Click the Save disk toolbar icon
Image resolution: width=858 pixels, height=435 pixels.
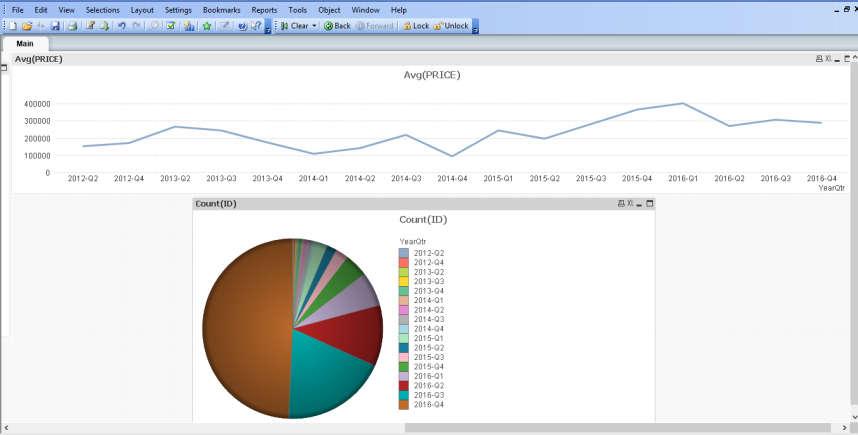click(x=55, y=26)
